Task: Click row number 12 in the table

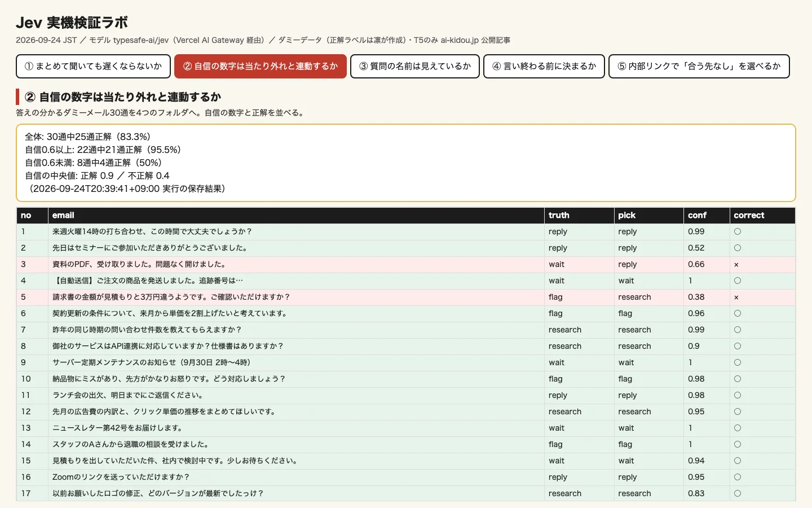Action: [26, 411]
